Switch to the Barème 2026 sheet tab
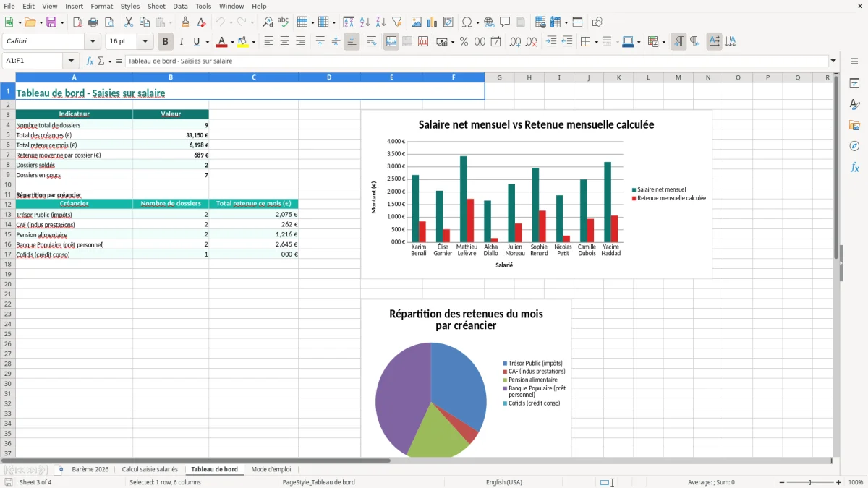 click(x=90, y=469)
